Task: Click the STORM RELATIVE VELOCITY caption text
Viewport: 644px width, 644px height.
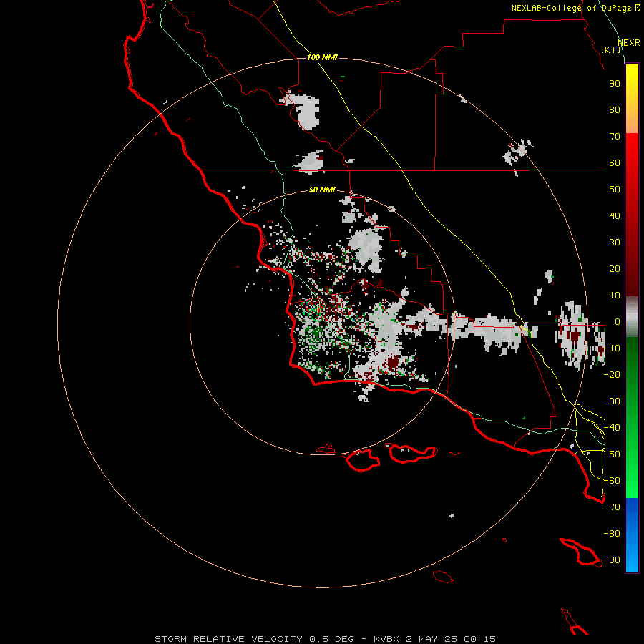Action: tap(228, 639)
